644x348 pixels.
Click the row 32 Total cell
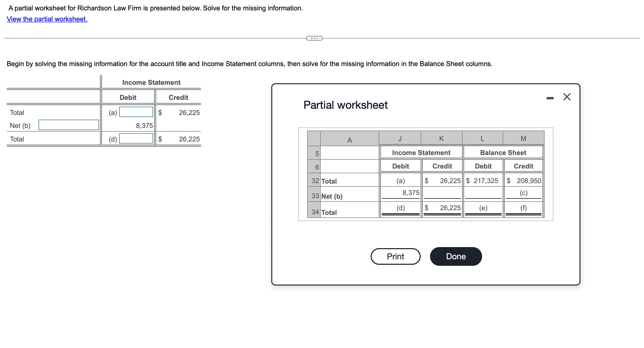tap(329, 181)
